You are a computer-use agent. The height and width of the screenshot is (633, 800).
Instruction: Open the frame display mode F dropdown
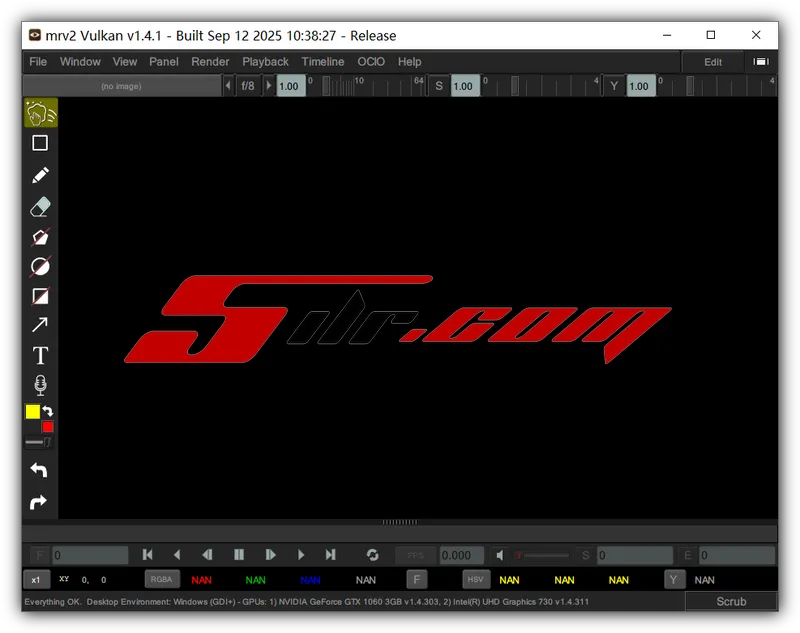40,555
